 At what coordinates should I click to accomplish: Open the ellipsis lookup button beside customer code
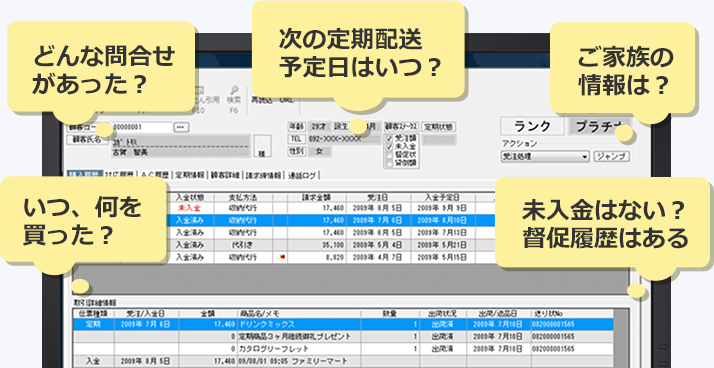(x=182, y=127)
